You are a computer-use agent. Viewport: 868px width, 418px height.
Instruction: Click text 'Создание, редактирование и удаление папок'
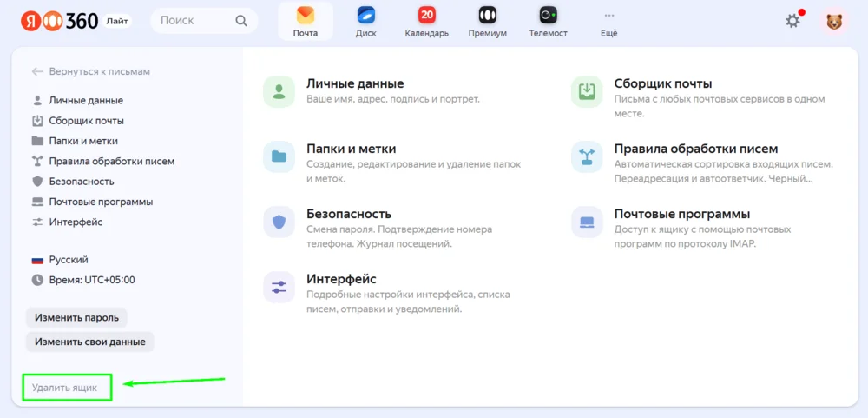[x=413, y=164]
